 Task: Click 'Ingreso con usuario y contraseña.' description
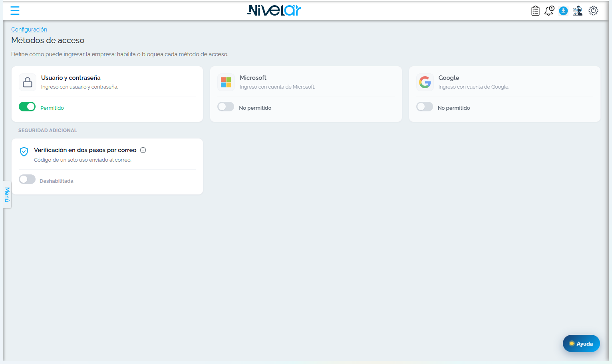pos(79,87)
